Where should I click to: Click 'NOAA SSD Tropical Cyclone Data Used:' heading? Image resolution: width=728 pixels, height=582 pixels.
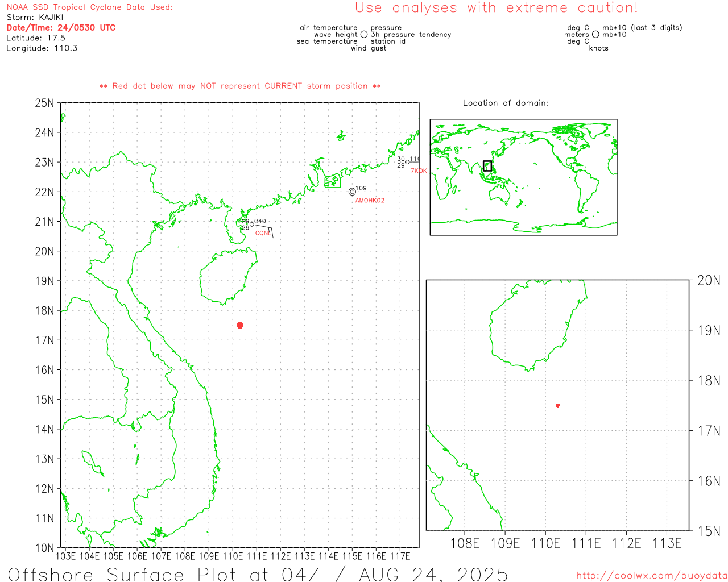[x=89, y=7]
